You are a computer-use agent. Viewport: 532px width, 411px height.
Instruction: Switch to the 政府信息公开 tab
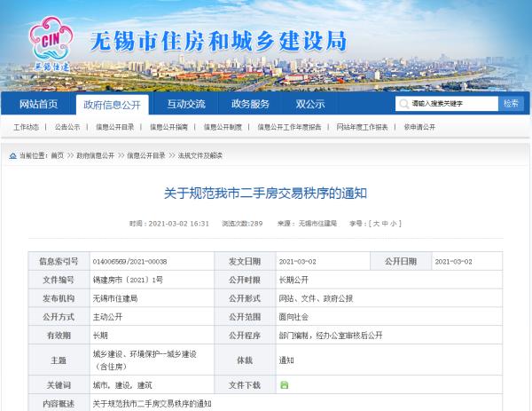tap(112, 104)
